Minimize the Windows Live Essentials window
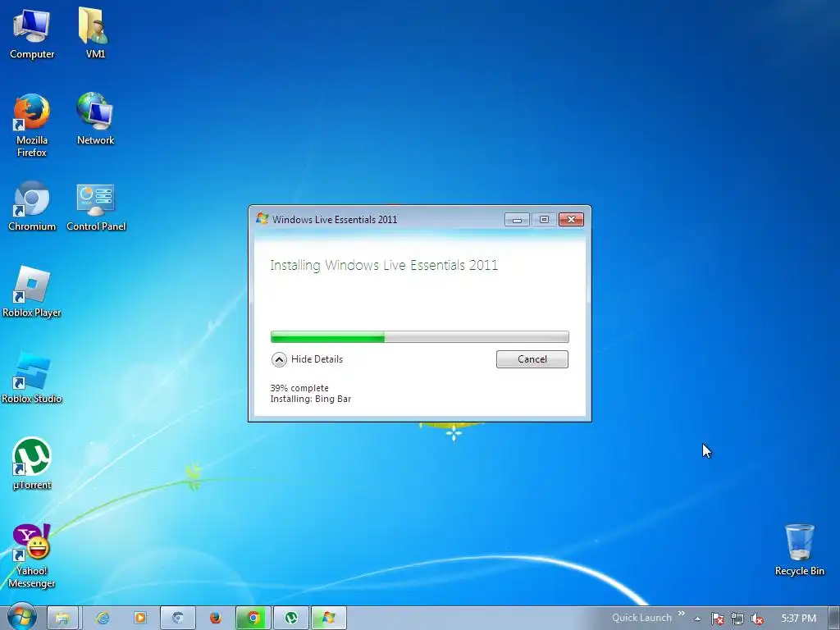Screen dimensions: 840x630 click(517, 219)
